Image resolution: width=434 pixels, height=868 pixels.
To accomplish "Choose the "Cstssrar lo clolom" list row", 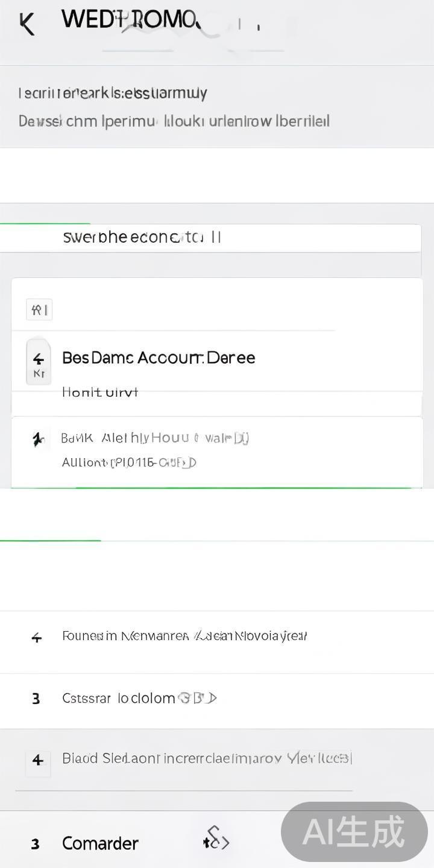I will pos(139,698).
